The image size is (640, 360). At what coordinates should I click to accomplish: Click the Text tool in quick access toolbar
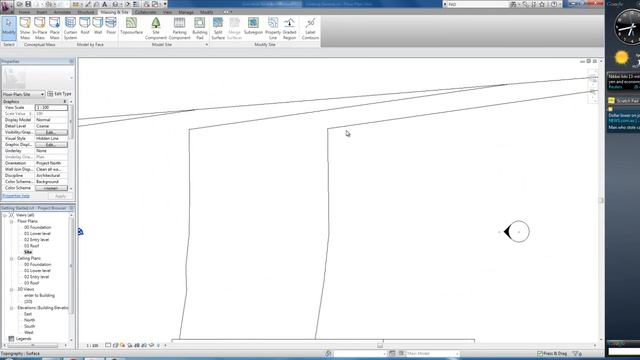[x=105, y=4]
